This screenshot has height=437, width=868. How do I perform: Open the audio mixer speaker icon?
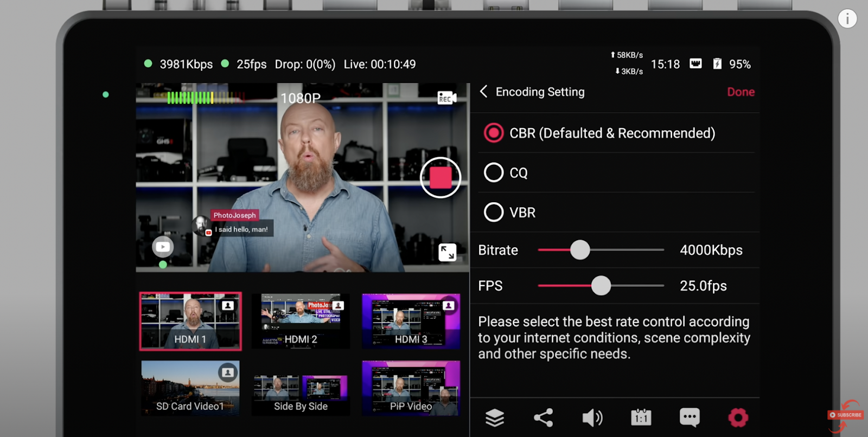[592, 417]
